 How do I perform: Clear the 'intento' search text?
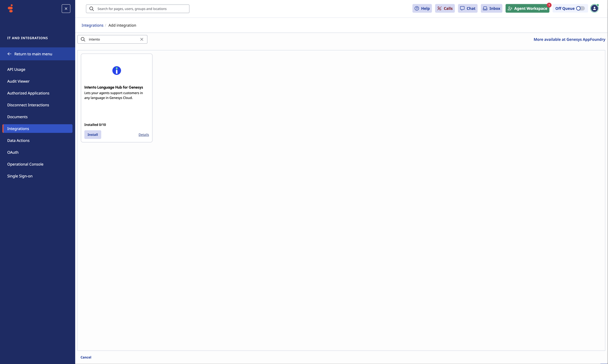[142, 39]
